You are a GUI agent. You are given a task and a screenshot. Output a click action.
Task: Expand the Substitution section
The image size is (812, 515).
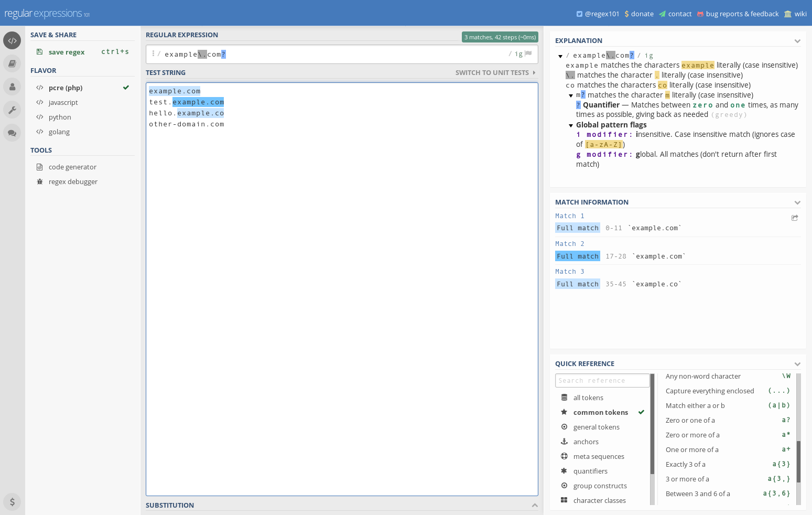534,505
